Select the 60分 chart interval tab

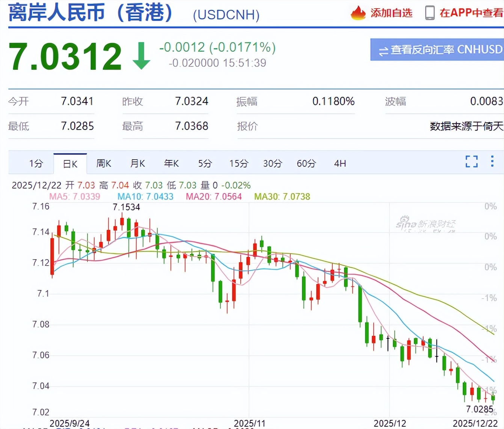tap(306, 163)
